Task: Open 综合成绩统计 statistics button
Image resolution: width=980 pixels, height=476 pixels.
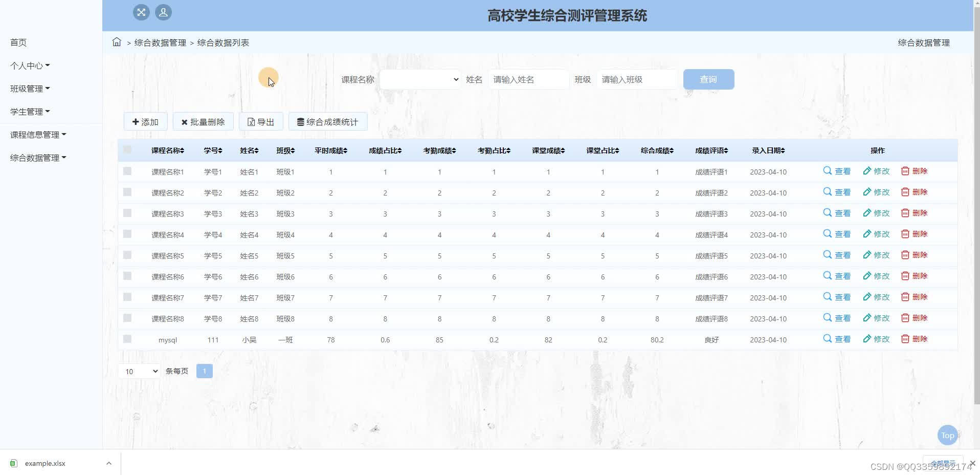Action: click(328, 122)
